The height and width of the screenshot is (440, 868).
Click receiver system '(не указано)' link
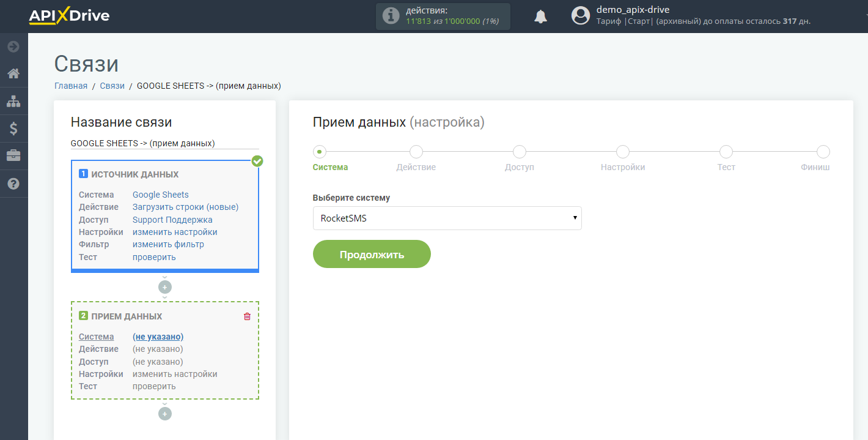158,337
